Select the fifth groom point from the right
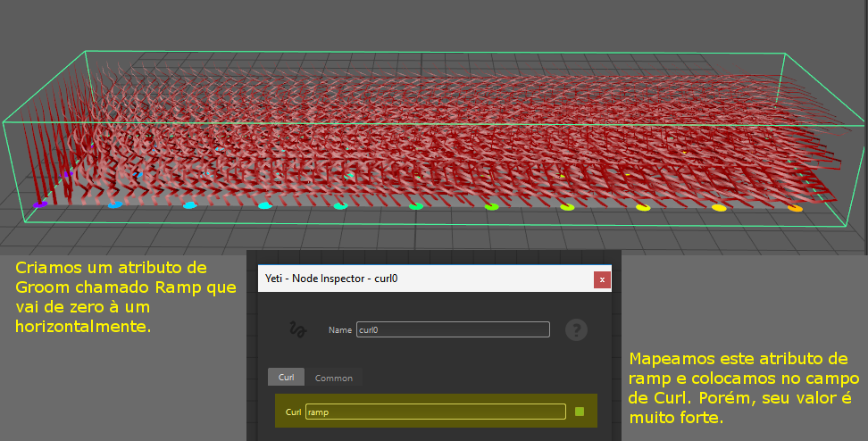 click(491, 207)
